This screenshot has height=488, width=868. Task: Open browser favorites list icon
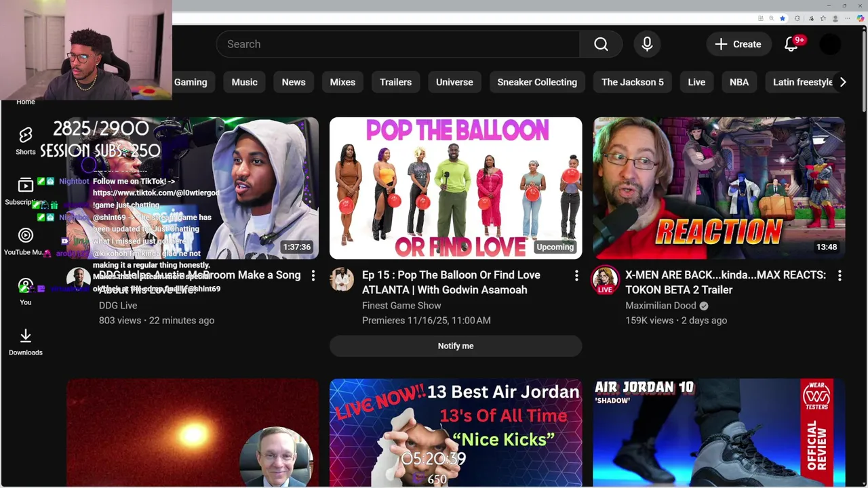click(x=823, y=18)
